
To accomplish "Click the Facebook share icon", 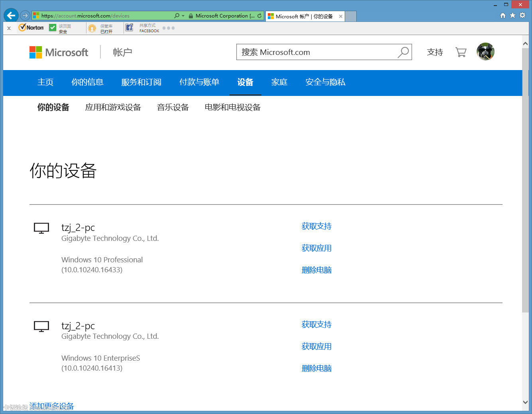I will pos(129,27).
